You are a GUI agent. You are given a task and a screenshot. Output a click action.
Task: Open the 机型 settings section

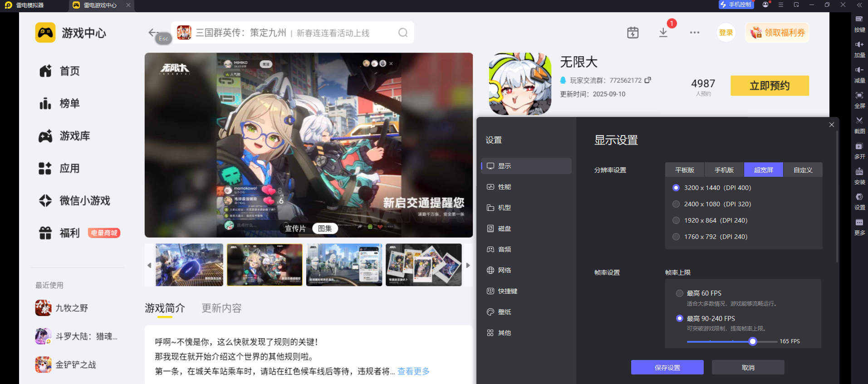[x=526, y=208]
